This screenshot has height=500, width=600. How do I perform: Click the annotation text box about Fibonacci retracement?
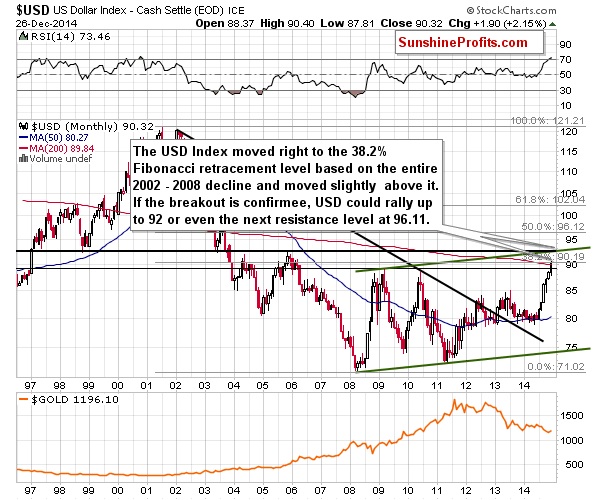[286, 186]
